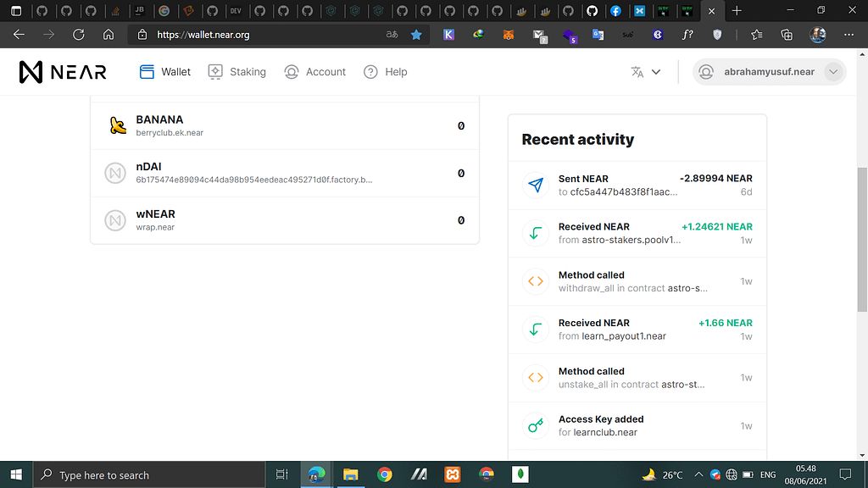Viewport: 868px width, 488px height.
Task: Switch to the Staking tab
Action: 237,72
